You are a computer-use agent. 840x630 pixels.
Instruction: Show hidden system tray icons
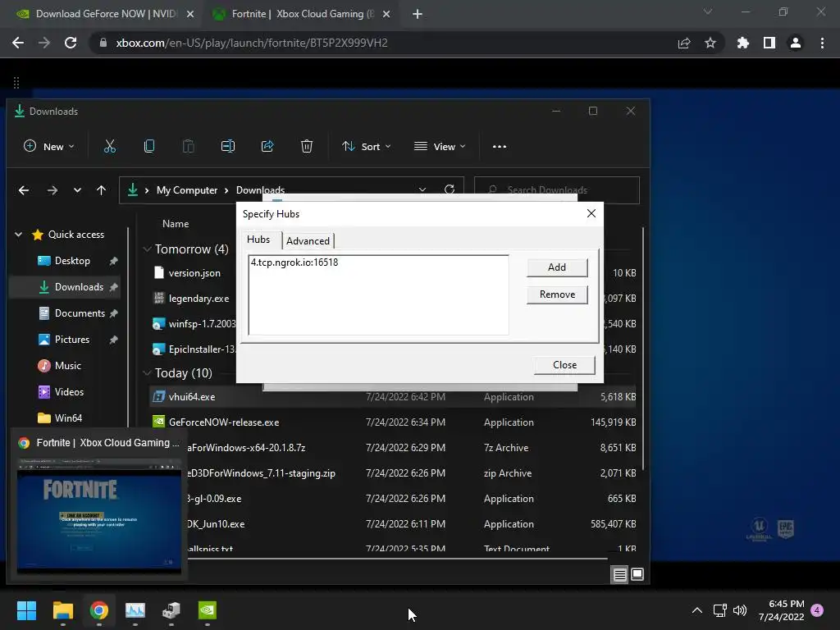click(697, 610)
